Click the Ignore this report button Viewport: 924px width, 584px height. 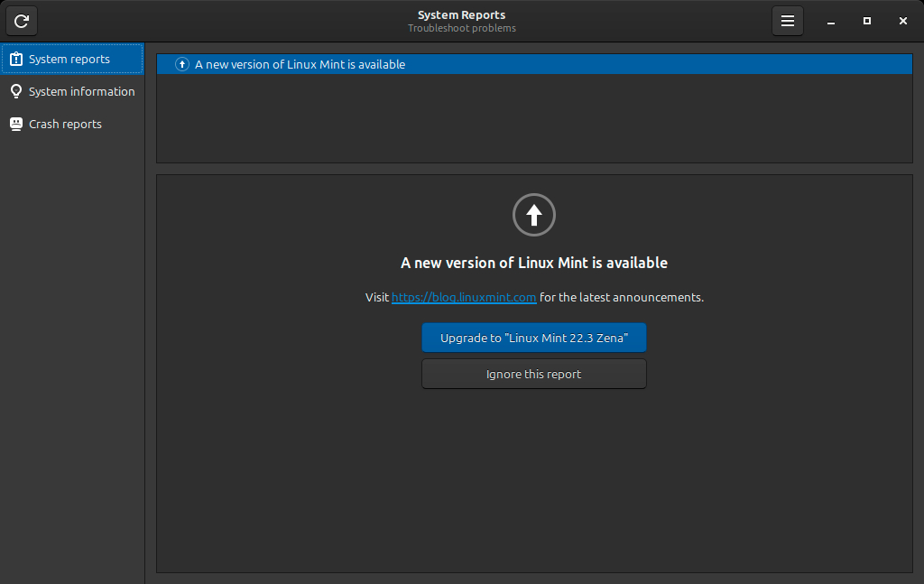[x=533, y=374]
